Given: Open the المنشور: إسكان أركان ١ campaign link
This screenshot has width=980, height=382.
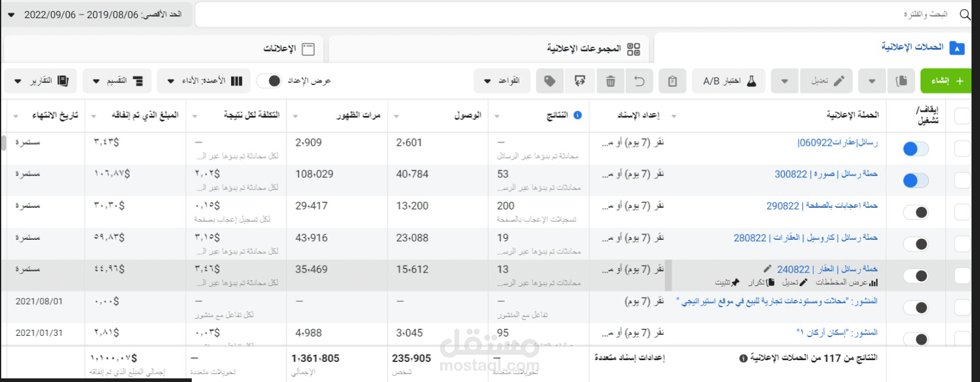Looking at the screenshot, I should [x=837, y=333].
